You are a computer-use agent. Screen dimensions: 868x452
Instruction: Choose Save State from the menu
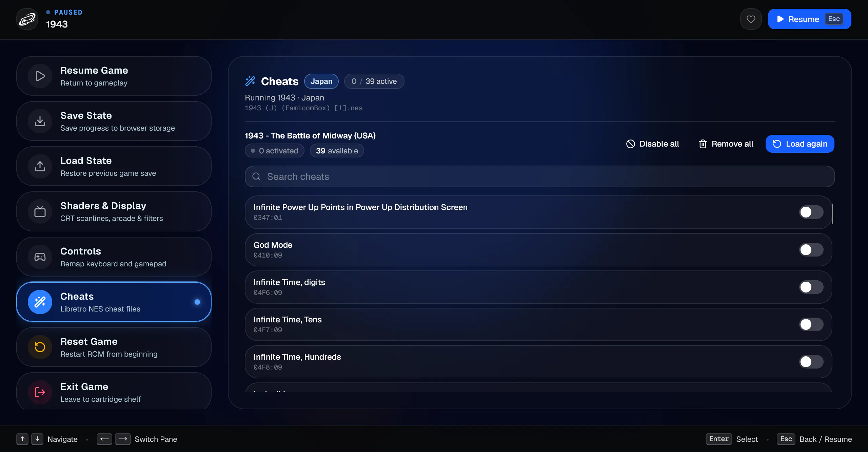point(114,121)
